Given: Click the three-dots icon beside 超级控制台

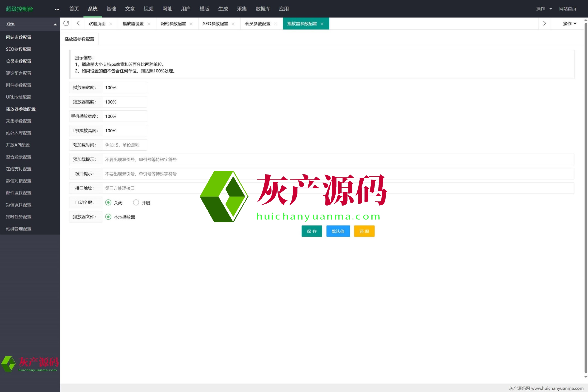Looking at the screenshot, I should tap(57, 9).
